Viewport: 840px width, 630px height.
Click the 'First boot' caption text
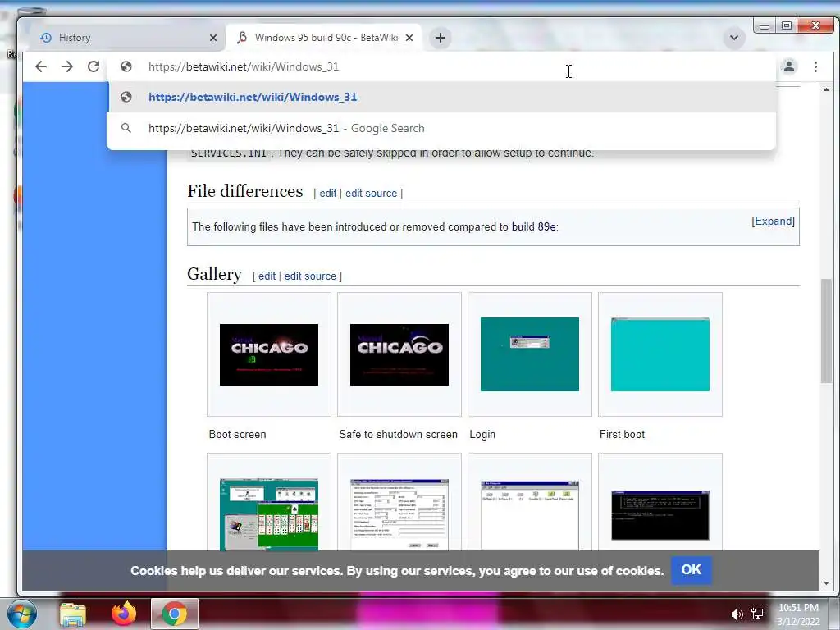(x=622, y=435)
